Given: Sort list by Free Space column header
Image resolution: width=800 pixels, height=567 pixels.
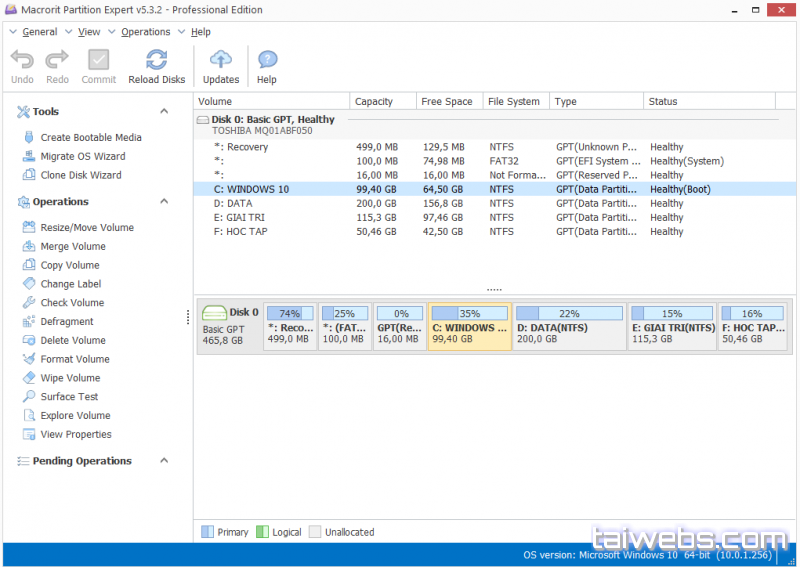Looking at the screenshot, I should pos(446,102).
